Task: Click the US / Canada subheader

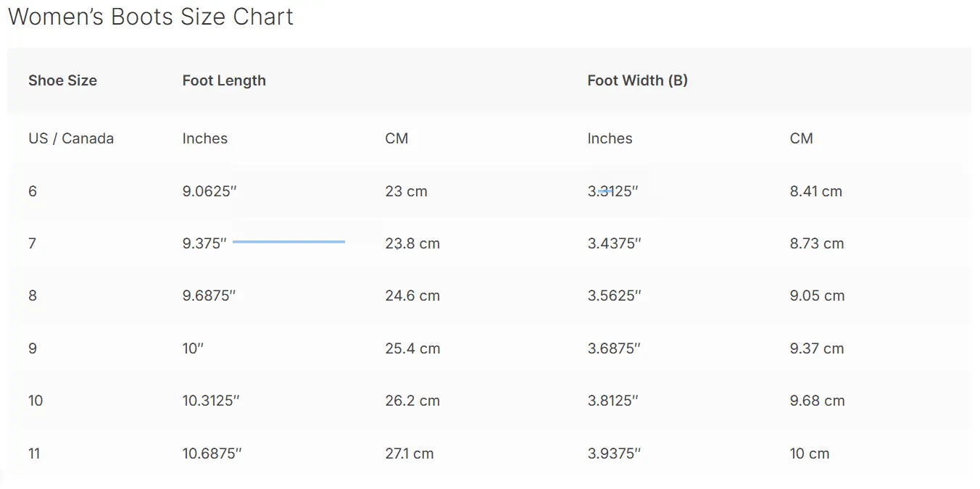Action: pyautogui.click(x=71, y=138)
